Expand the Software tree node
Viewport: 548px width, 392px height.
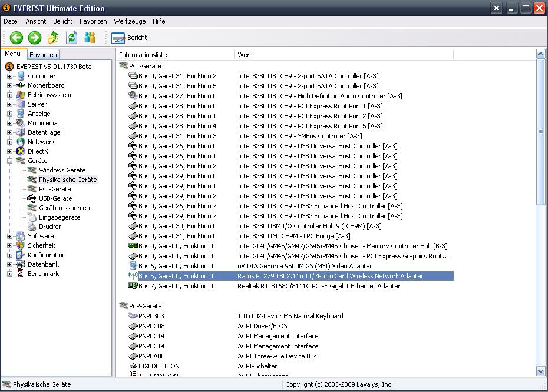(x=10, y=236)
